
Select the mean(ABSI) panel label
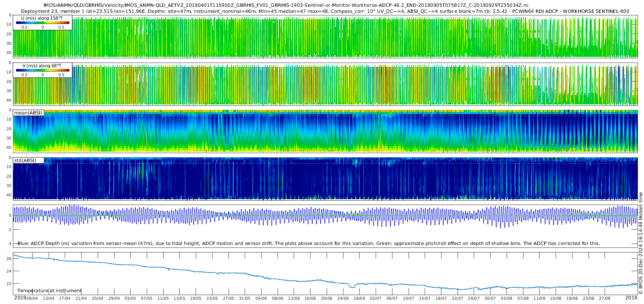[x=28, y=113]
